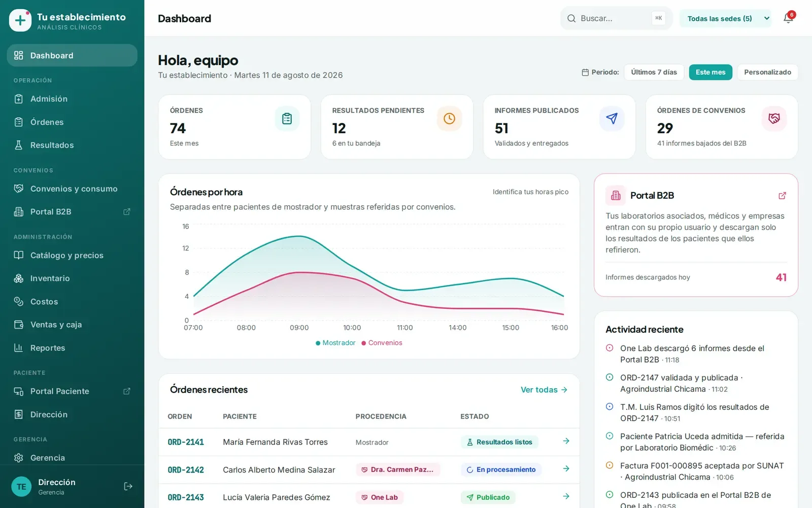Screen dimensions: 812x508
Task: Open Órdenes in the sidebar
Action: (x=72, y=122)
